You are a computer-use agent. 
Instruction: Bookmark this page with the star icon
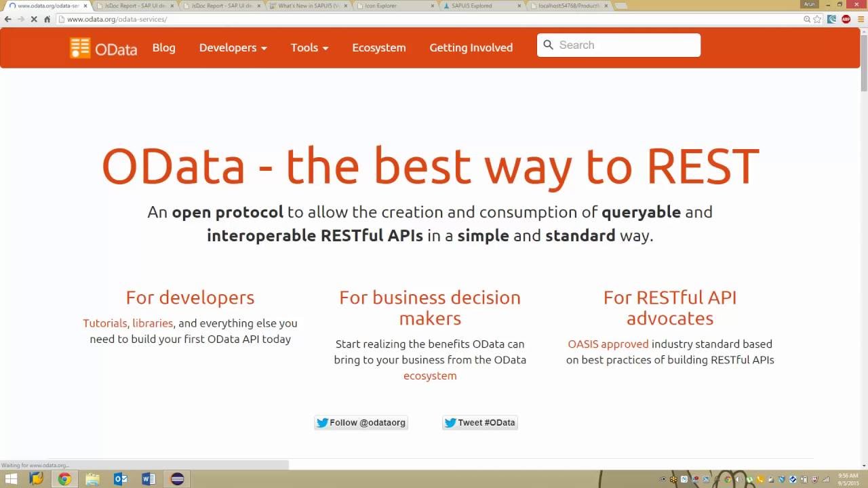[818, 19]
